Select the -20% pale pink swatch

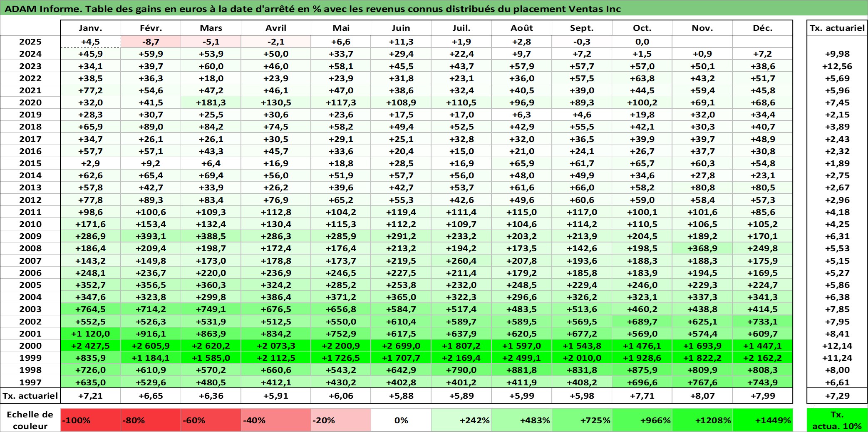point(341,420)
